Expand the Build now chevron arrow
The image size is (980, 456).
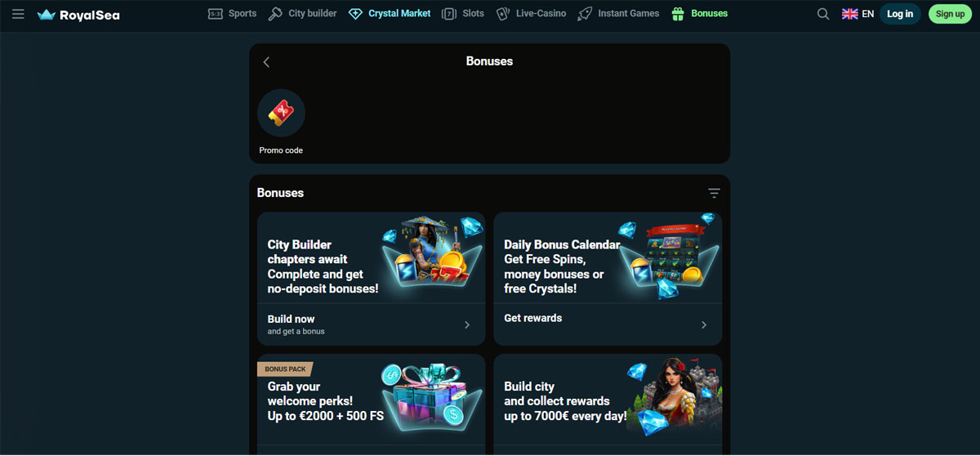point(467,324)
